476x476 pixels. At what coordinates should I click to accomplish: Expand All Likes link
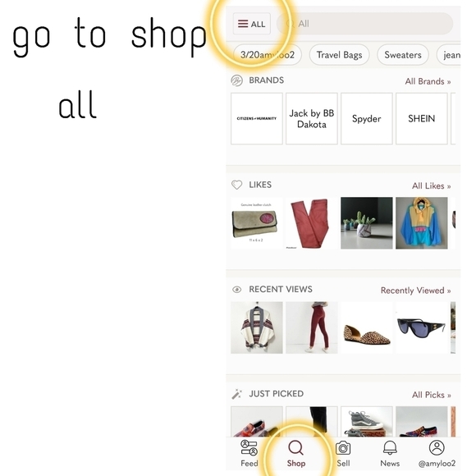432,185
